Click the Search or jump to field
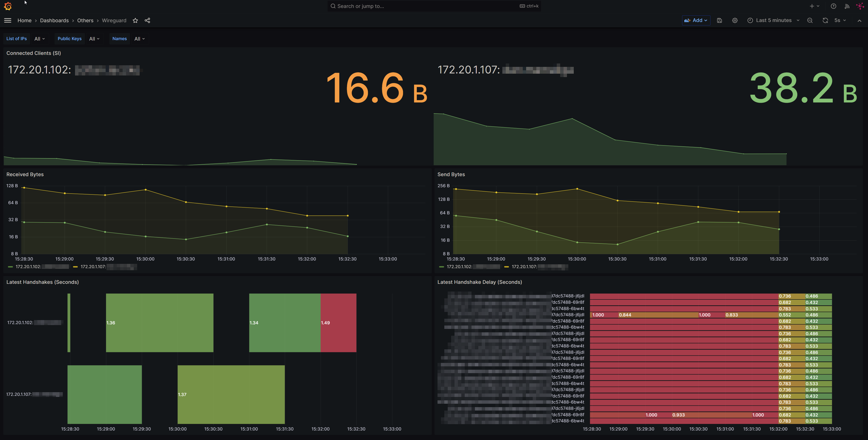Image resolution: width=868 pixels, height=440 pixels. (434, 6)
